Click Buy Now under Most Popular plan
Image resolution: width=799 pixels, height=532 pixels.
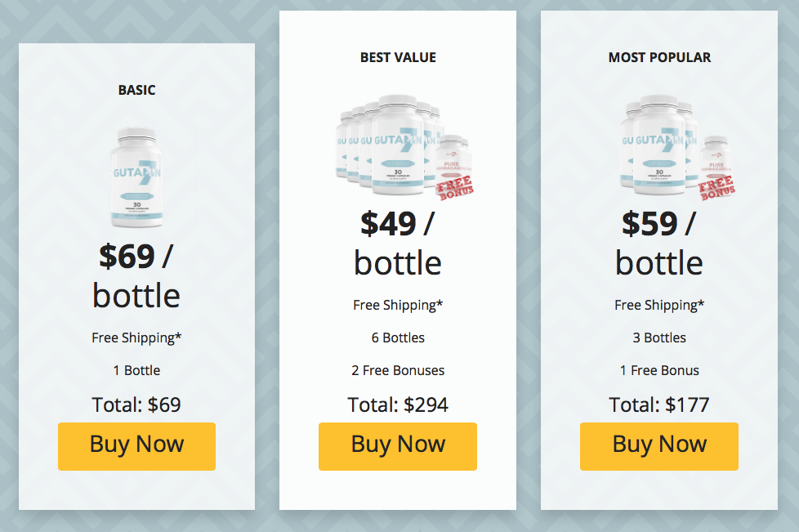[659, 445]
